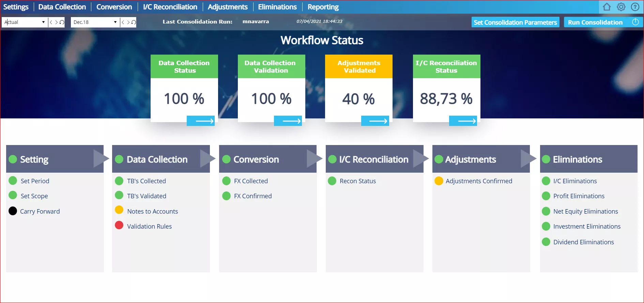Viewport: 644px width, 303px height.
Task: Open the Set Scope step
Action: click(34, 196)
